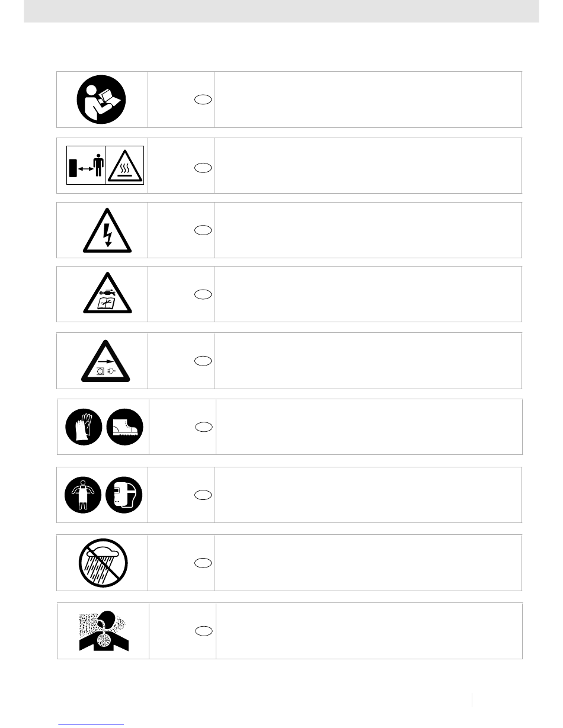Select the no-rain exposure prohibition symbol

tap(102, 562)
